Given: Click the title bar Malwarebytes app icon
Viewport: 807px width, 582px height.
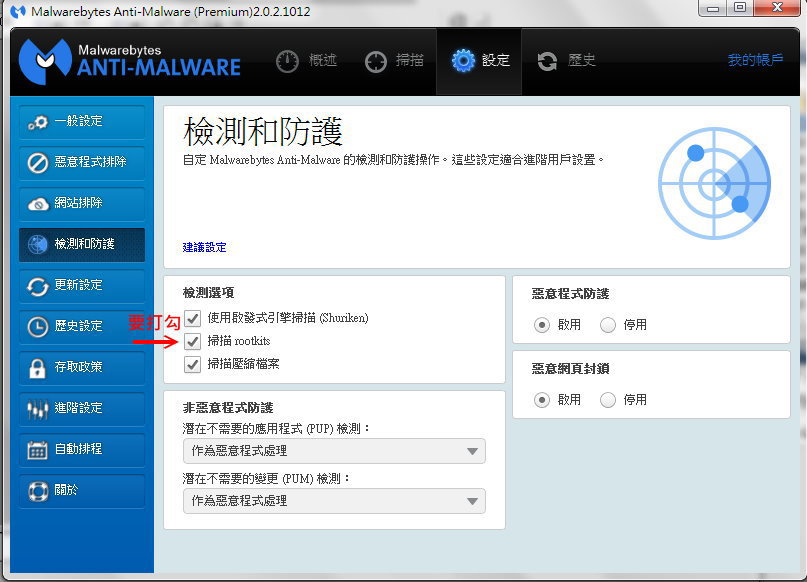Looking at the screenshot, I should [17, 11].
